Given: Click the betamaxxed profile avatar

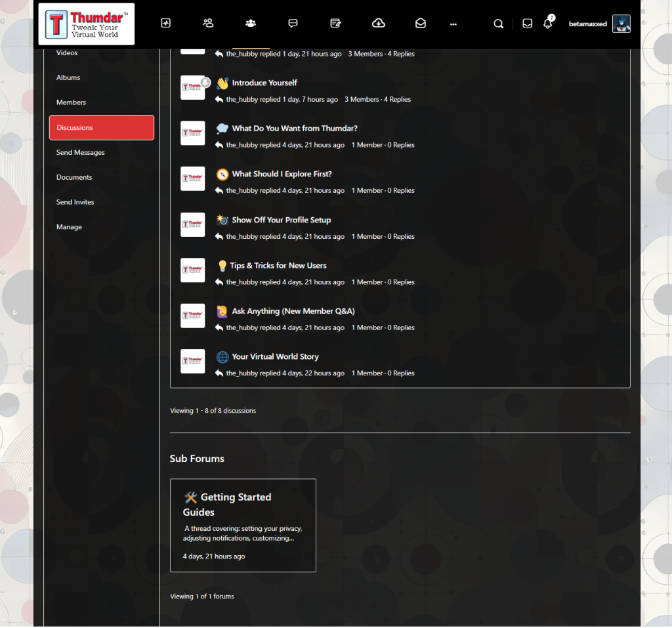Looking at the screenshot, I should [621, 24].
